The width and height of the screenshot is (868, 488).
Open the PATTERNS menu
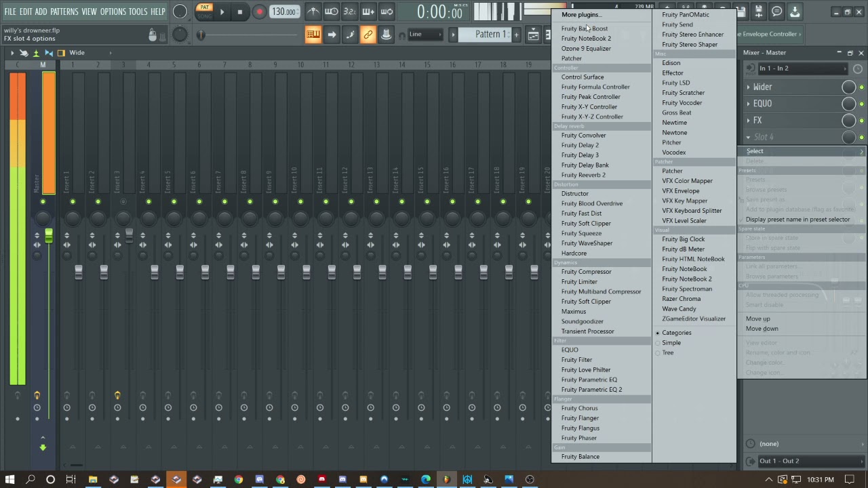pos(64,12)
